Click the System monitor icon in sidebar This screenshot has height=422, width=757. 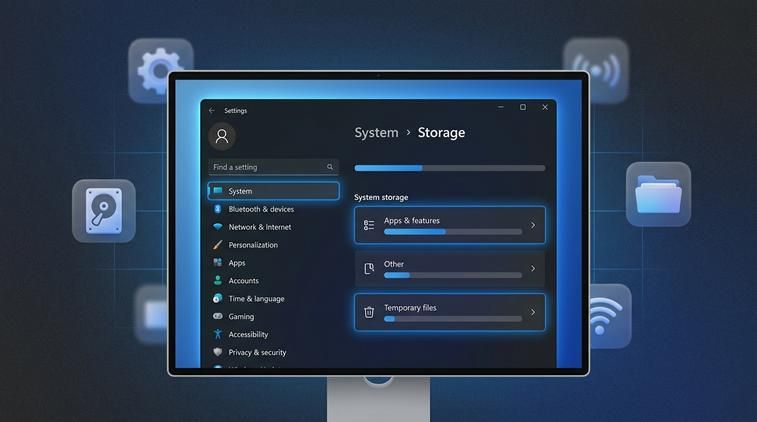coord(218,191)
